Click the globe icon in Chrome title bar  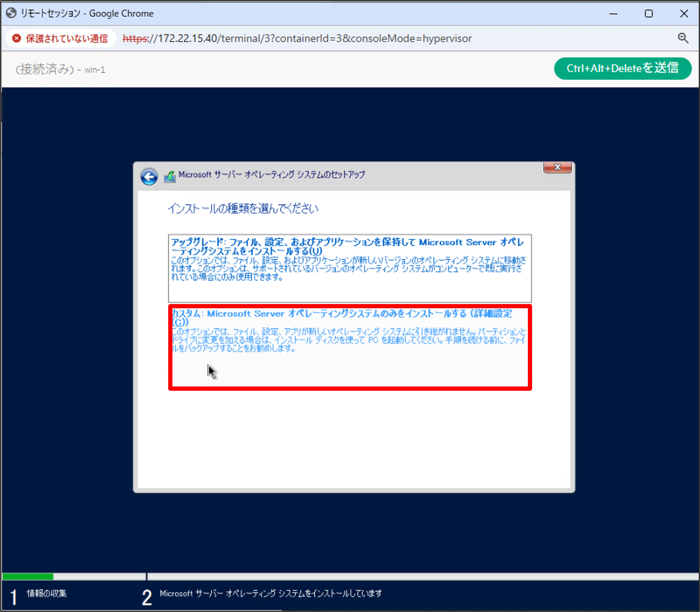[11, 13]
